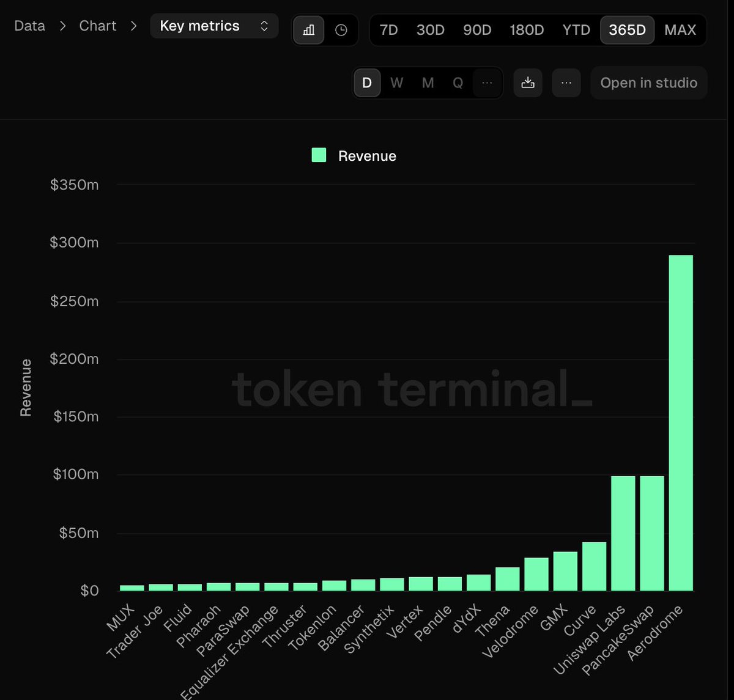The image size is (734, 700).
Task: Click the Fluid axis label
Action: tap(178, 619)
